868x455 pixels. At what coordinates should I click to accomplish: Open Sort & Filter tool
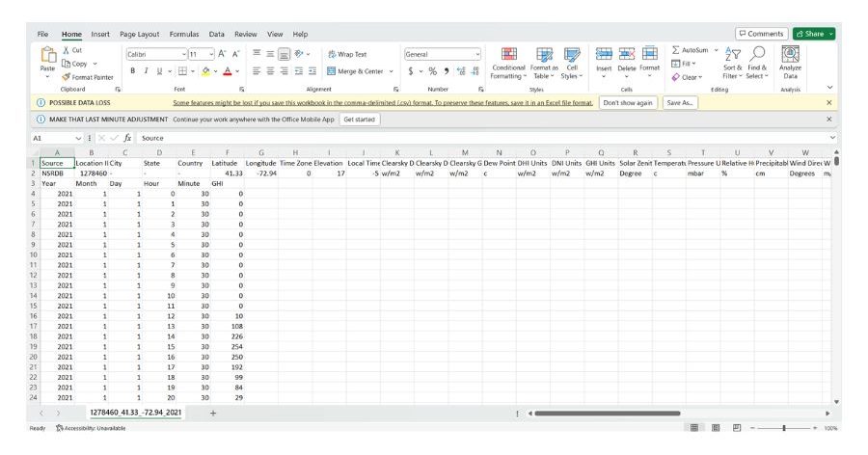tap(732, 64)
